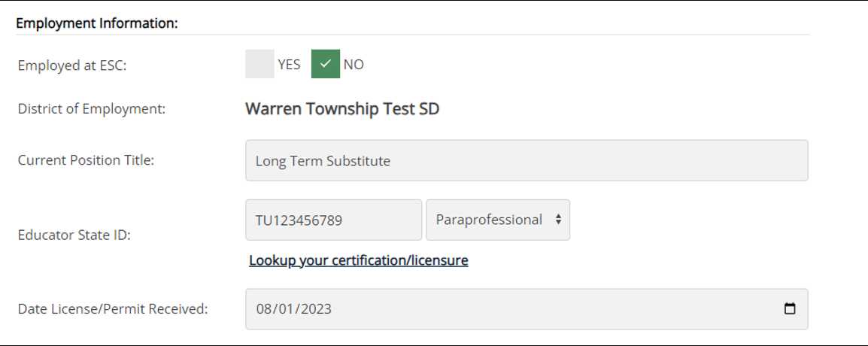Open the "Lookup your certification/licensure" link
Image resolution: width=868 pixels, height=346 pixels.
(358, 260)
